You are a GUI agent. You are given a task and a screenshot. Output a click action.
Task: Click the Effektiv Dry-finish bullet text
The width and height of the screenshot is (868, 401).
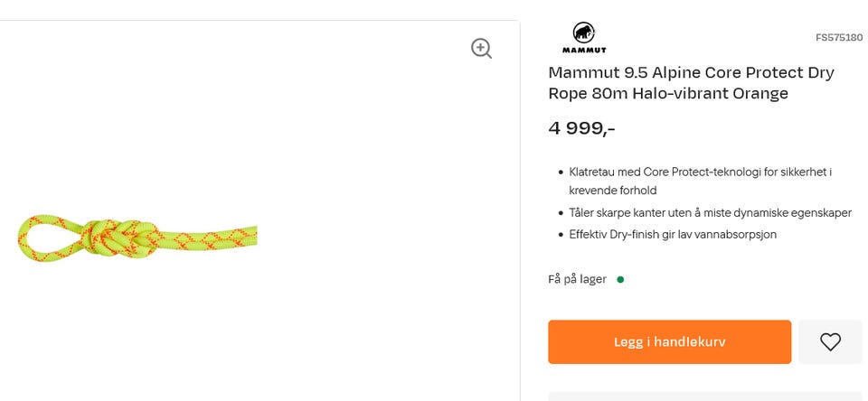click(x=673, y=235)
